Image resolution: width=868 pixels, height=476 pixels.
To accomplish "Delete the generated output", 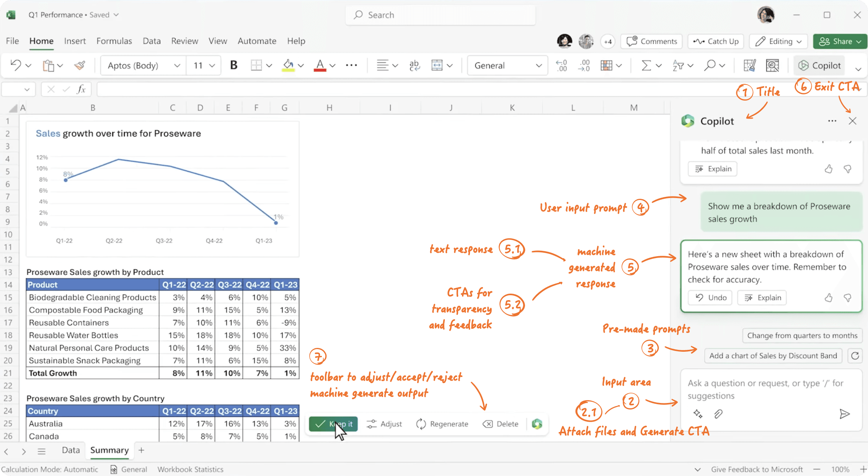I will pos(501,424).
